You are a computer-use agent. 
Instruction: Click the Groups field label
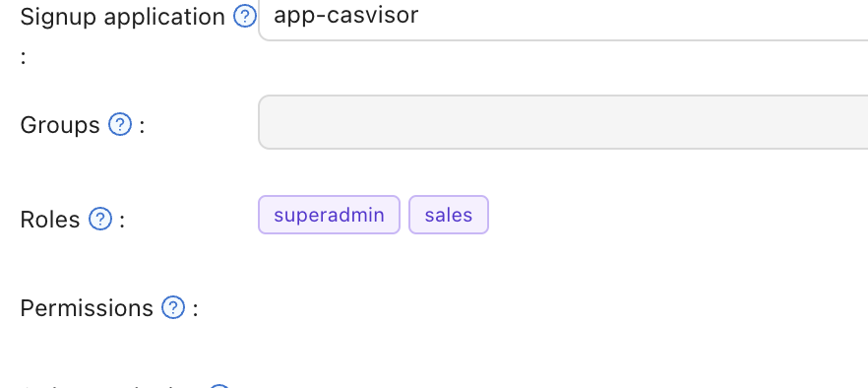pyautogui.click(x=60, y=125)
